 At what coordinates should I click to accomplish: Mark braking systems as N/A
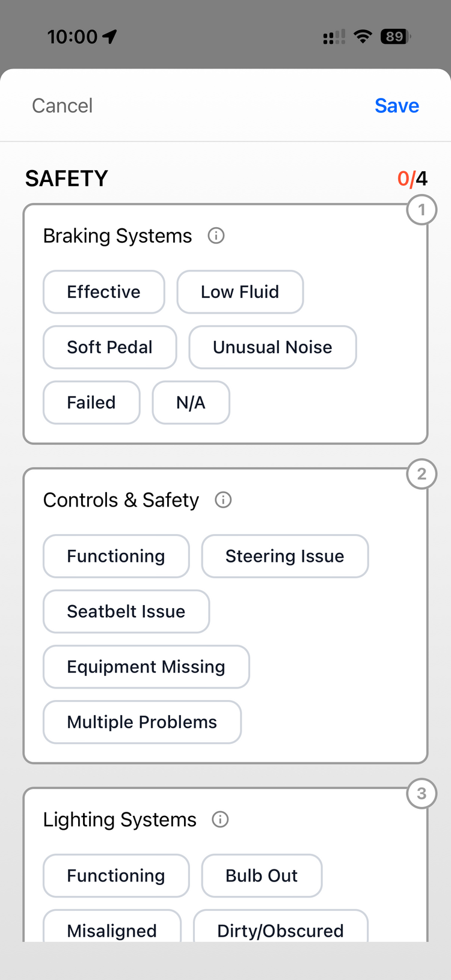tap(191, 403)
